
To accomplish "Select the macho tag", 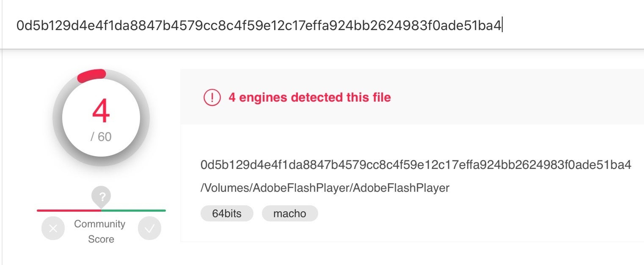I will [x=290, y=213].
